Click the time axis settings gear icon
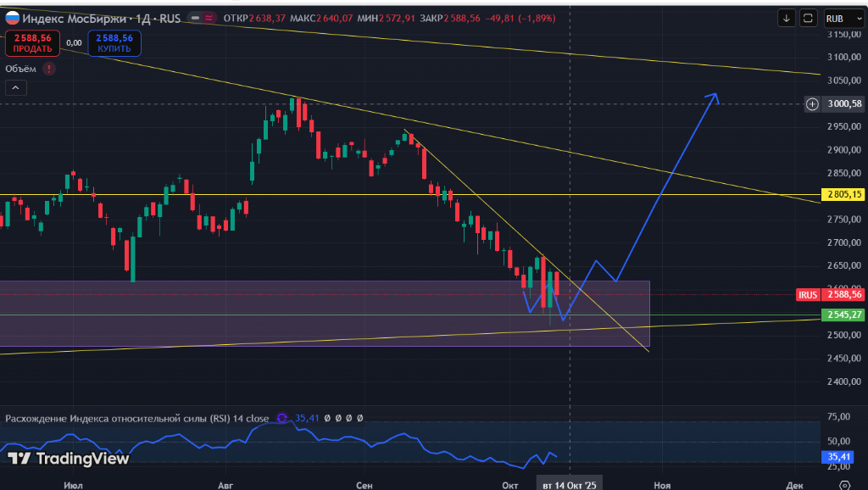 pos(843,485)
